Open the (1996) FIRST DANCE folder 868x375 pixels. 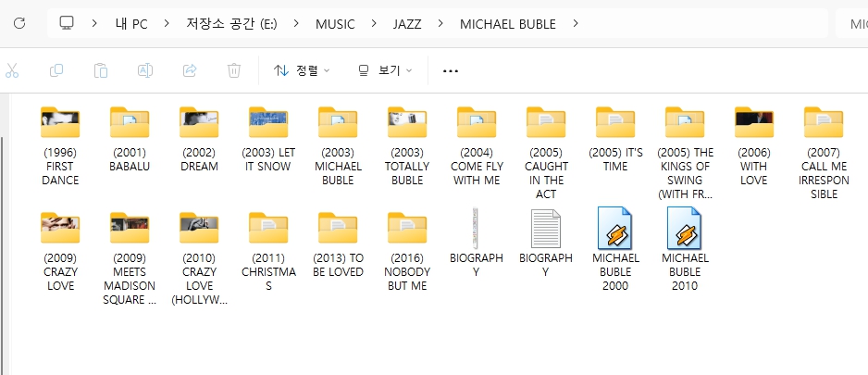pyautogui.click(x=60, y=146)
